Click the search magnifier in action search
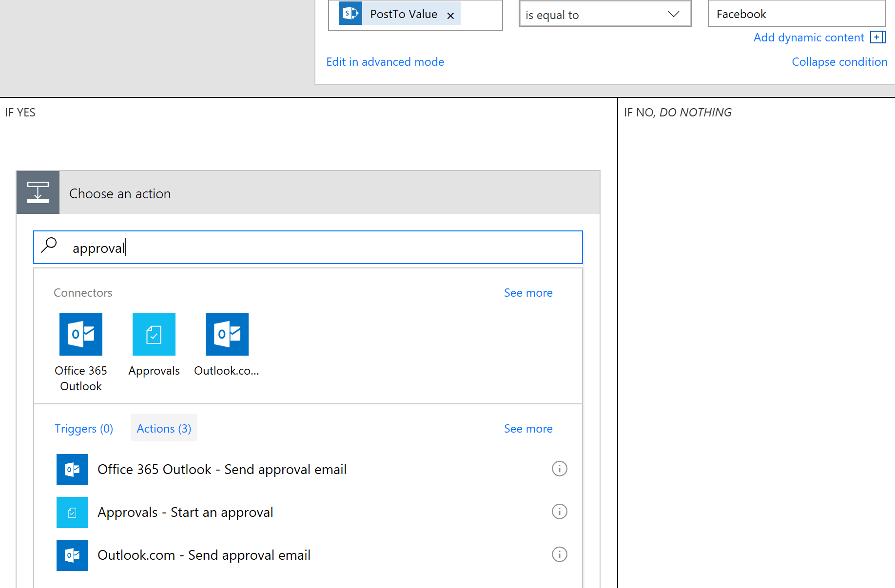Viewport: 895px width, 588px height. click(x=49, y=246)
